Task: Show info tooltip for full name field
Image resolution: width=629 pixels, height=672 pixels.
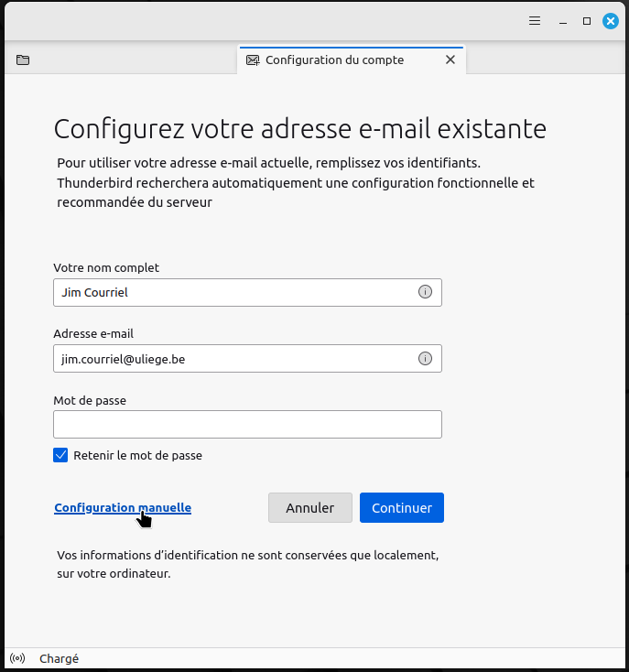Action: [x=425, y=292]
